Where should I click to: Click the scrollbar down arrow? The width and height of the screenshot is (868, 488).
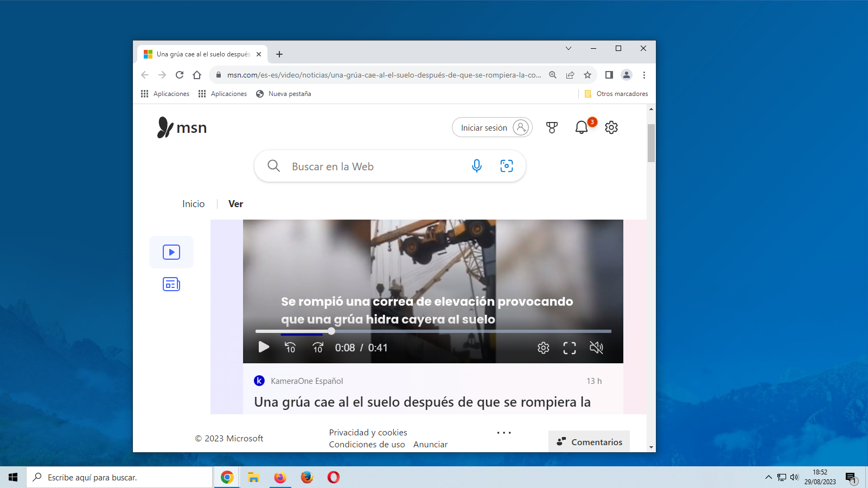coord(651,447)
